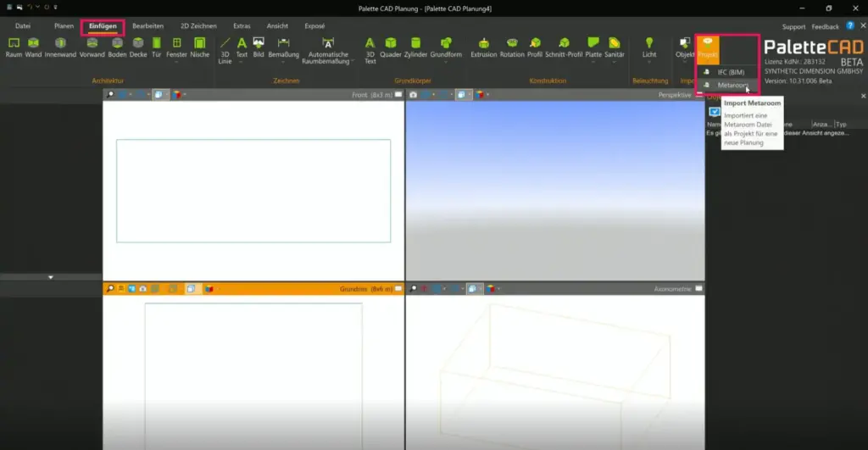Open the 2D Zeichnen tab
The width and height of the screenshot is (868, 450).
coord(198,26)
